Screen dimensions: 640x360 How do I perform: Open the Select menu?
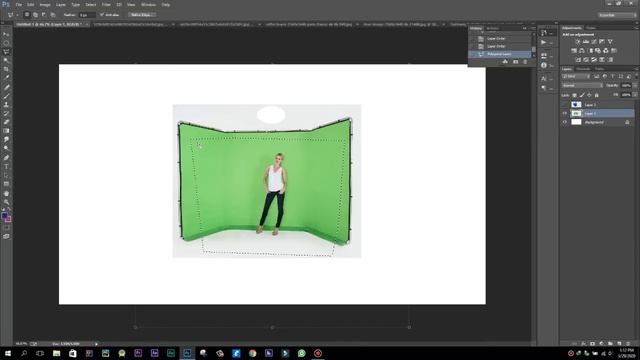[91, 4]
